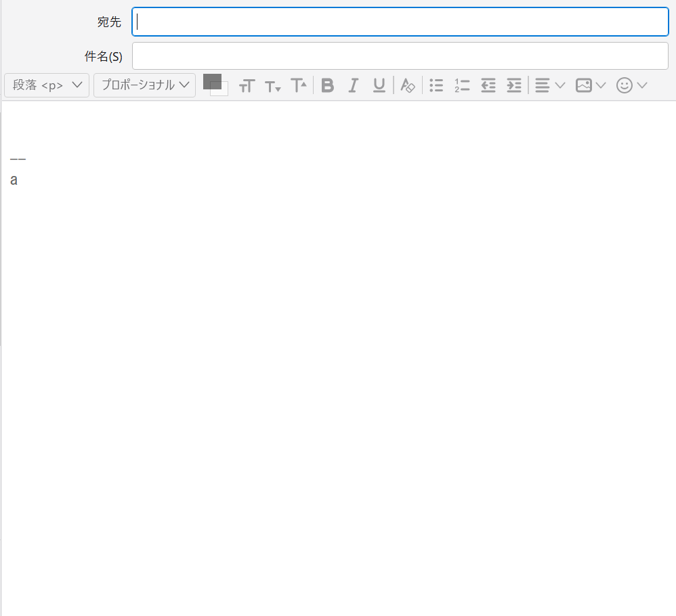Screen dimensions: 676x616
Task: Click the font size icon
Action: coord(247,86)
